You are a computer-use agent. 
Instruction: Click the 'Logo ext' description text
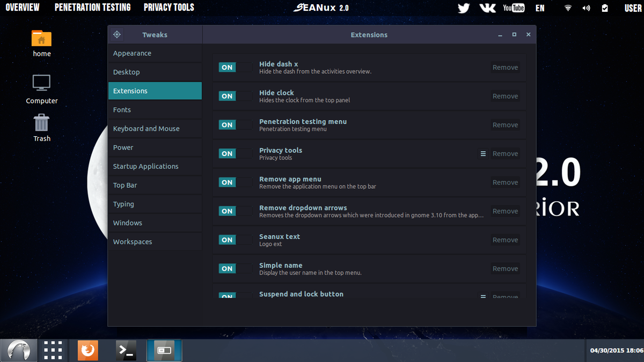[270, 244]
